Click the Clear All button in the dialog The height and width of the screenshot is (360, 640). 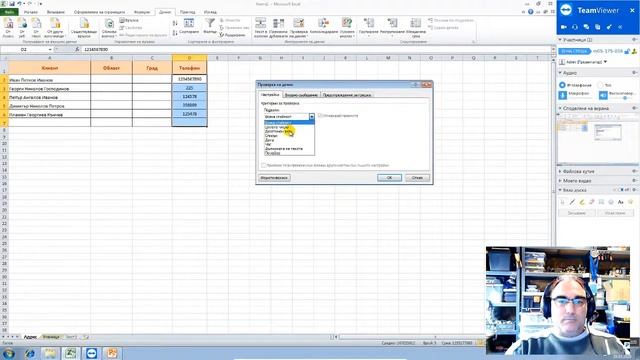274,178
